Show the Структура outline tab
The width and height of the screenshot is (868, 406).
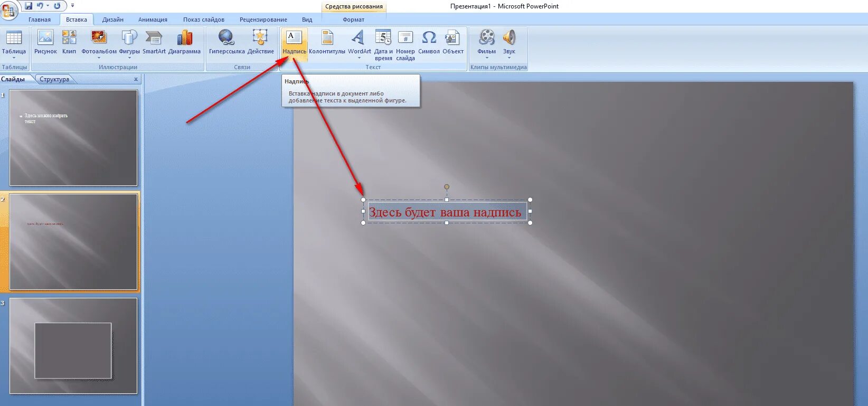[x=54, y=79]
